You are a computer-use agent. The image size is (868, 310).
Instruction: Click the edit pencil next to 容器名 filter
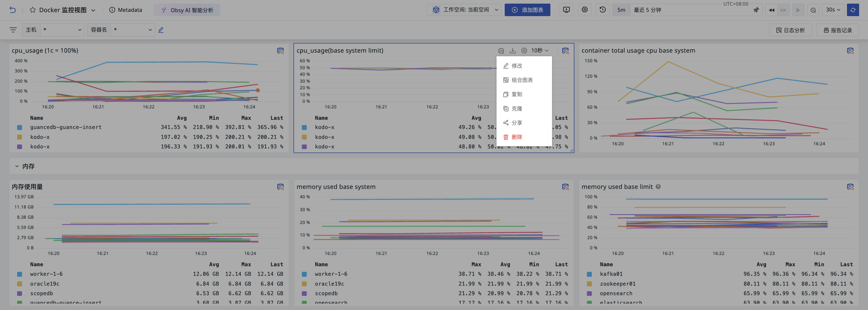[x=161, y=30]
